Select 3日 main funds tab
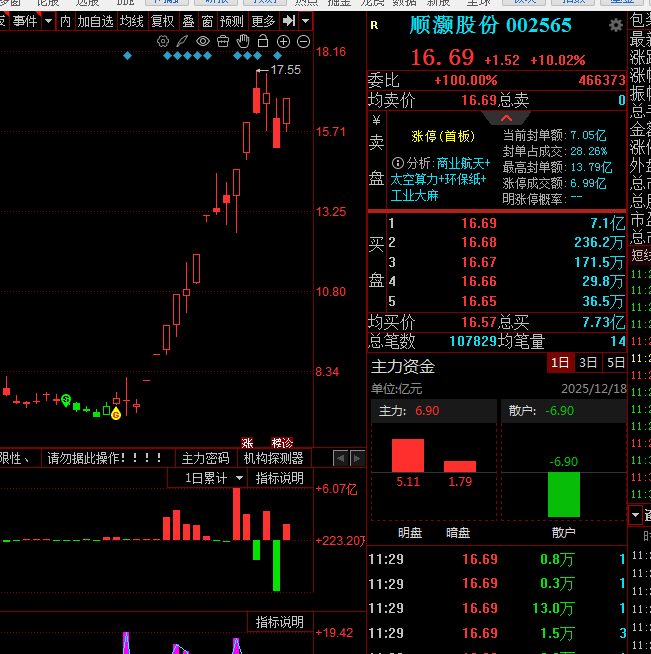This screenshot has height=654, width=651. coord(588,362)
